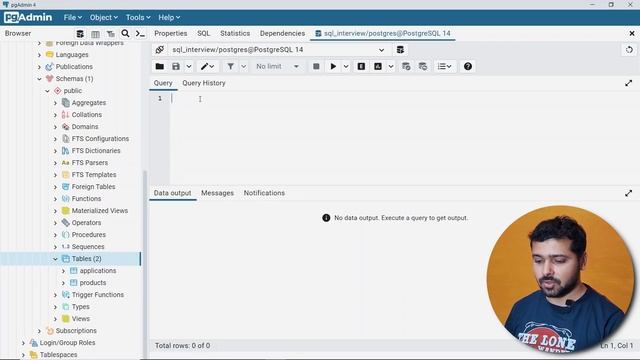Open the No limit rows dropdown
This screenshot has width=640, height=360.
278,66
